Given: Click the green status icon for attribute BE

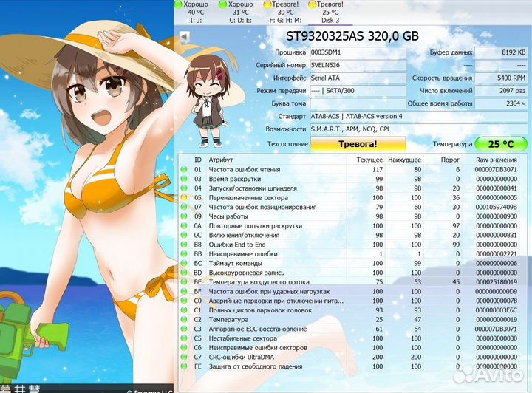Looking at the screenshot, I should pyautogui.click(x=184, y=281).
